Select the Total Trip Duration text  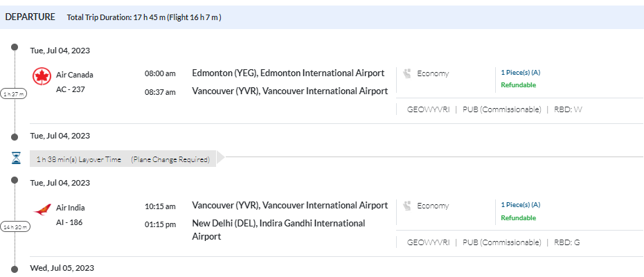[144, 18]
